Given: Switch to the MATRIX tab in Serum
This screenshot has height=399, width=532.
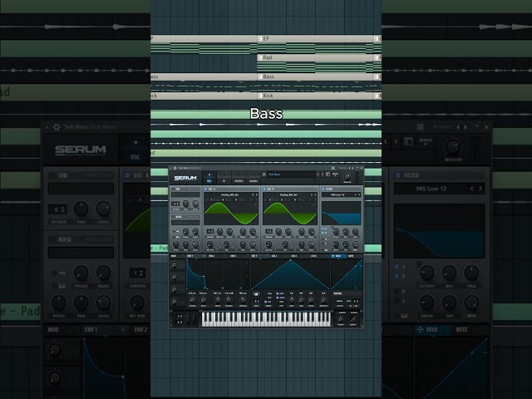Looking at the screenshot, I should tap(239, 177).
